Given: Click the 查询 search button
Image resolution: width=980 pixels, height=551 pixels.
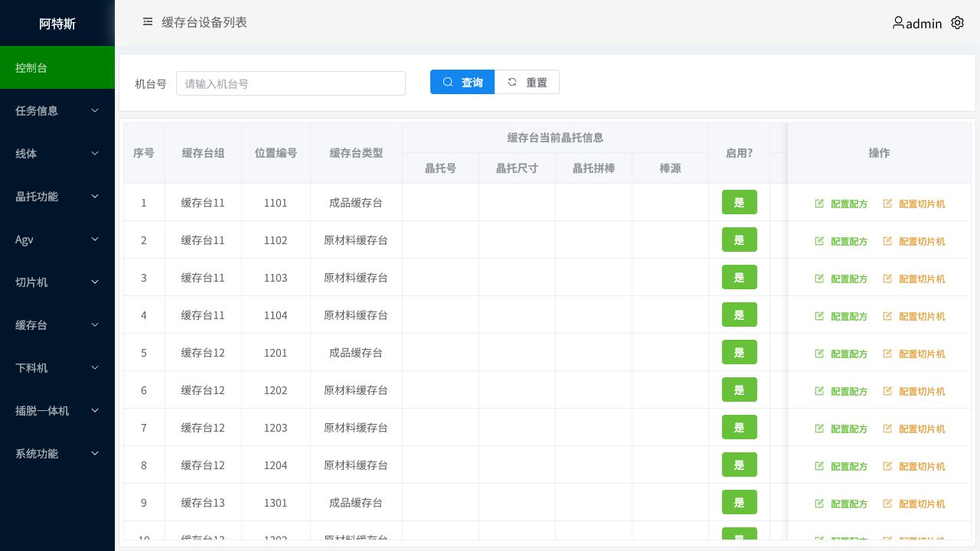Looking at the screenshot, I should (462, 82).
